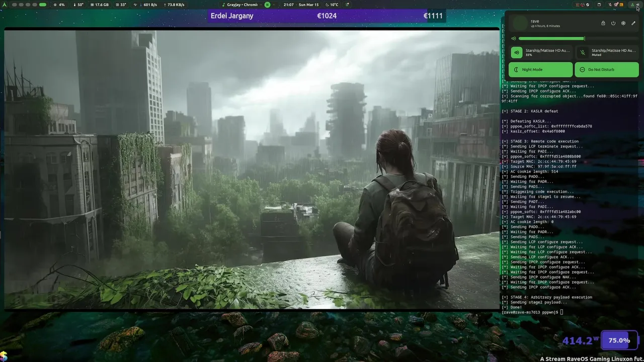Click the Steam tray icon
The height and width of the screenshot is (362, 644).
click(588, 5)
